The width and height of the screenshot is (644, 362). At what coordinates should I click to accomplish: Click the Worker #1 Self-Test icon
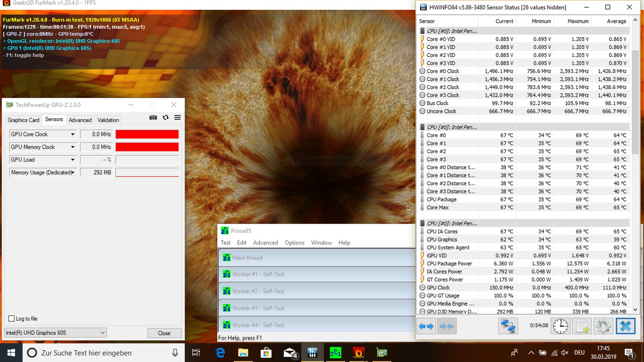click(x=226, y=274)
